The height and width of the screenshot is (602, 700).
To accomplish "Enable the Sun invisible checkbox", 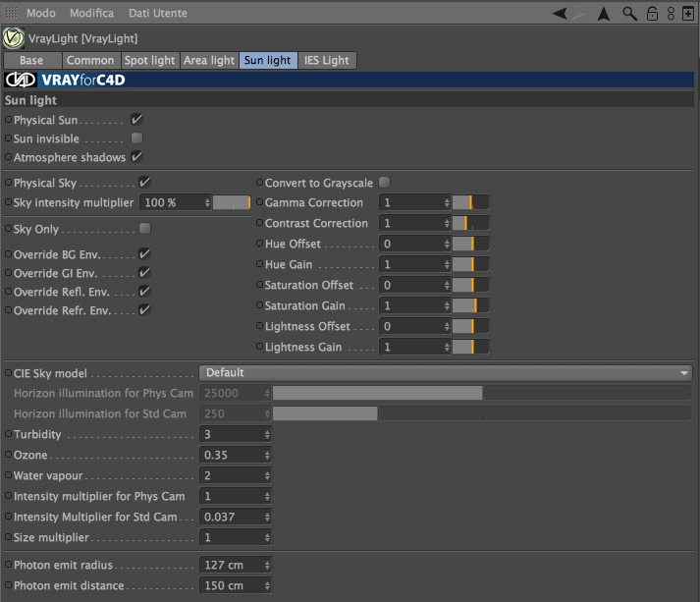I will (x=136, y=138).
